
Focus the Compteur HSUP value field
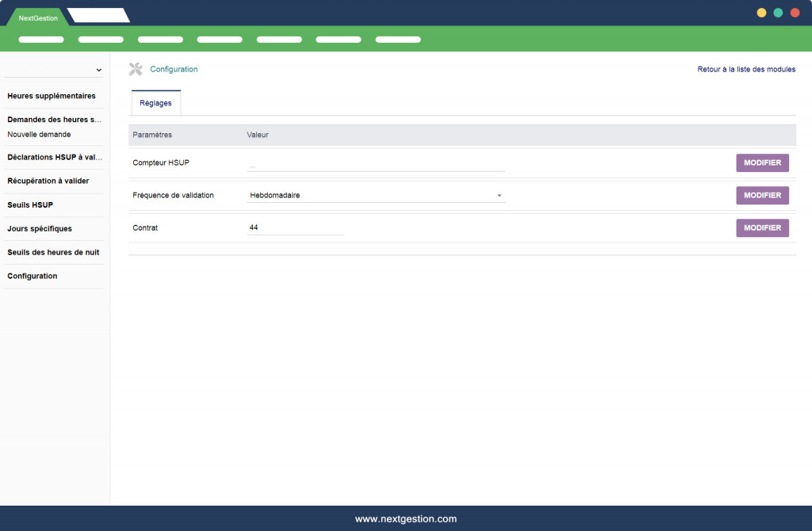click(376, 164)
